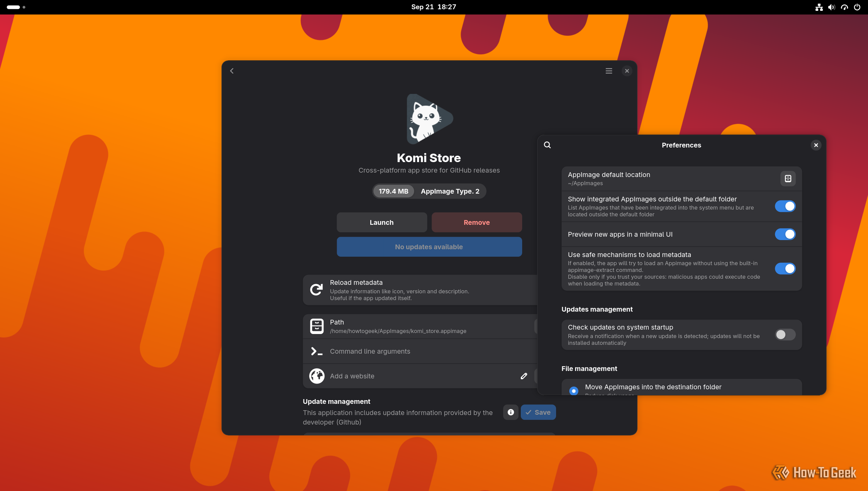Select Move AppImages into destination folder radio
Screen dimensions: 868x491
[574, 391]
